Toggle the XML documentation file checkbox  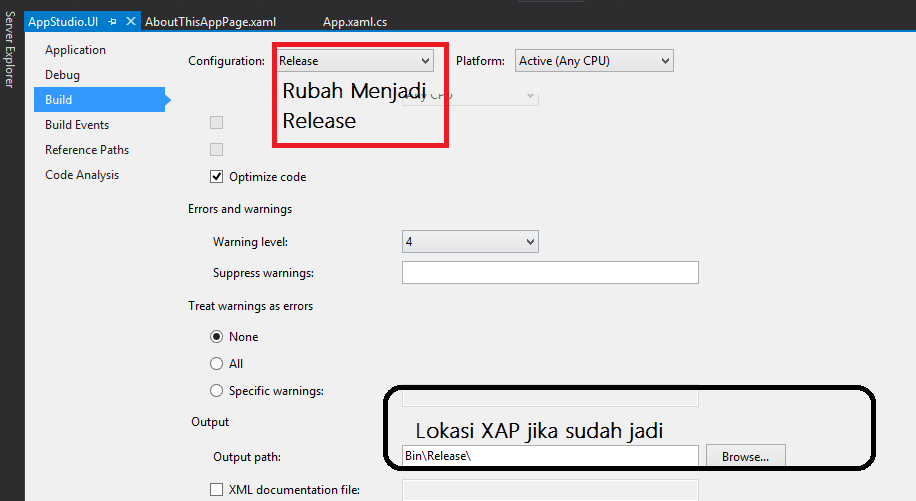(216, 489)
